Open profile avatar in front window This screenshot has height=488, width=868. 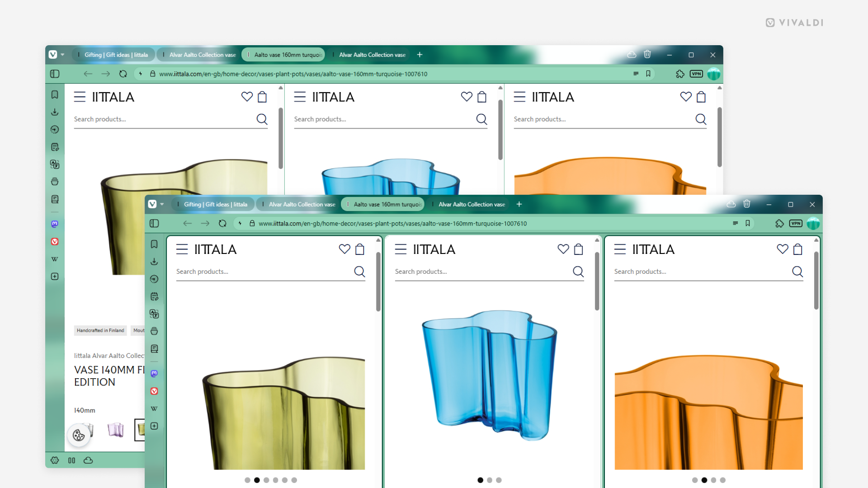coord(813,223)
